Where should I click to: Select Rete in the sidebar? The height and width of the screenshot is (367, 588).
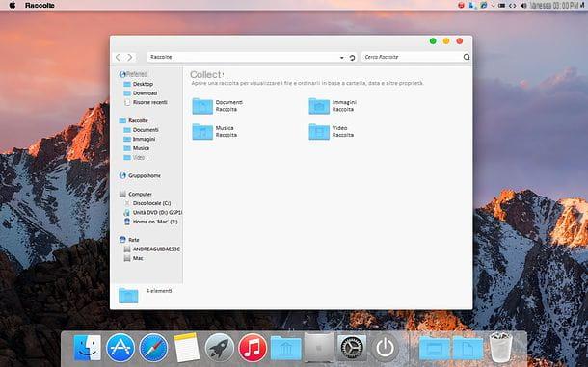click(x=129, y=240)
